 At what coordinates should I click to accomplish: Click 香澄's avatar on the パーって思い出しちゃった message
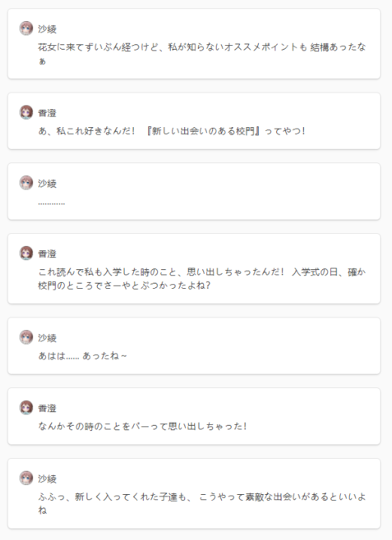[x=26, y=408]
